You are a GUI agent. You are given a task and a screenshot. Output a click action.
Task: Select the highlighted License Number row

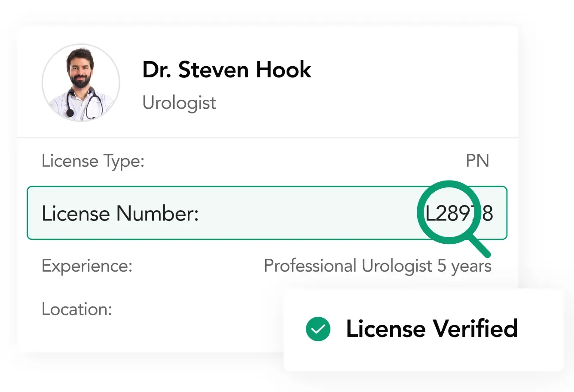click(x=266, y=213)
